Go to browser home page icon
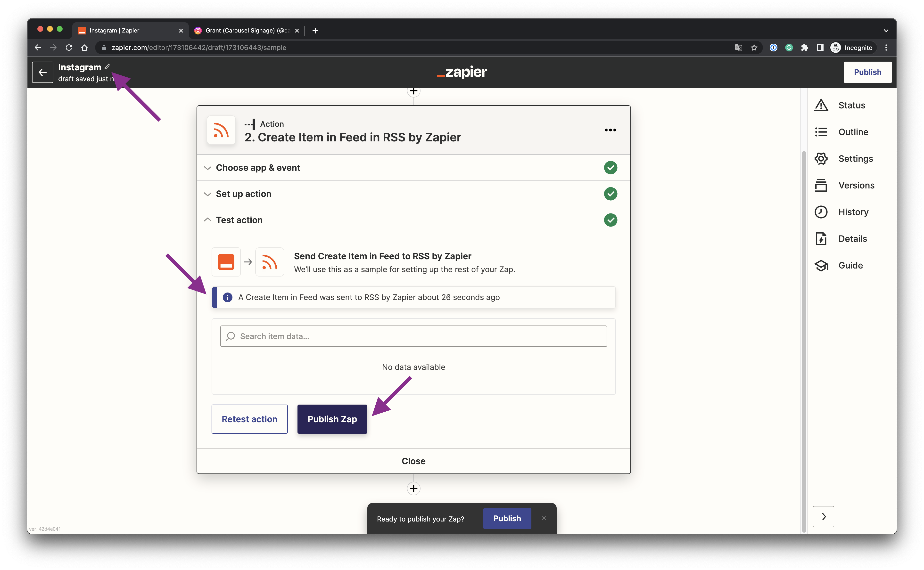This screenshot has height=570, width=924. pyautogui.click(x=84, y=48)
